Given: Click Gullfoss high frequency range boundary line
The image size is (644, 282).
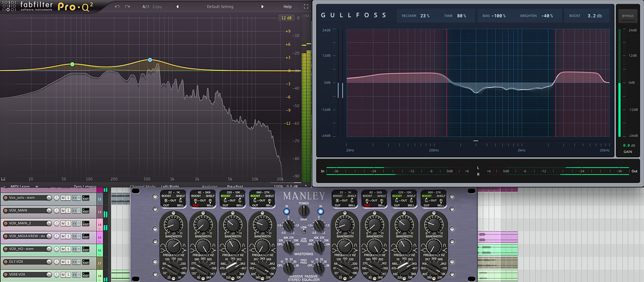Looking at the screenshot, I should pos(556,83).
